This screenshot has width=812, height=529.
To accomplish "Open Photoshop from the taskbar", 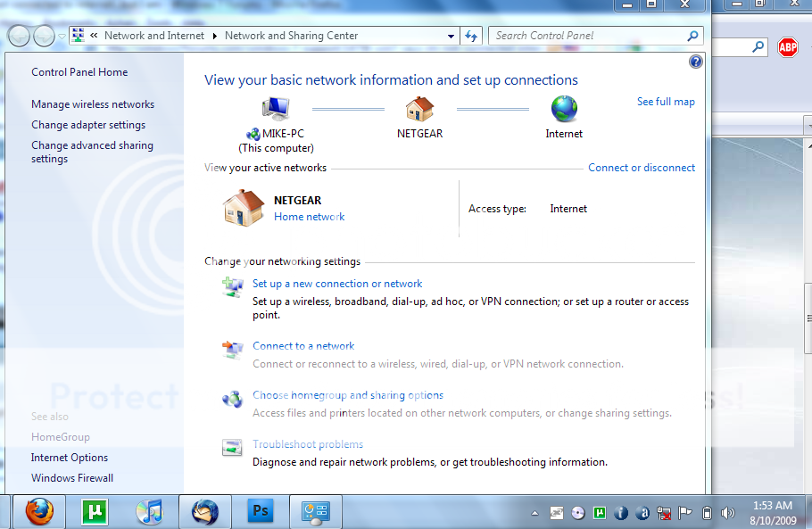I will coord(260,511).
